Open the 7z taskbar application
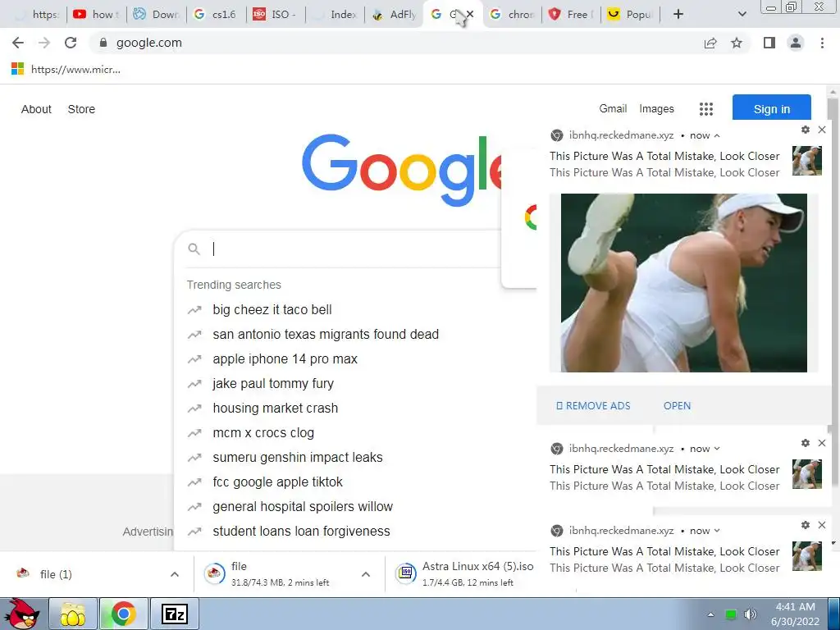The height and width of the screenshot is (630, 840). coord(175,614)
